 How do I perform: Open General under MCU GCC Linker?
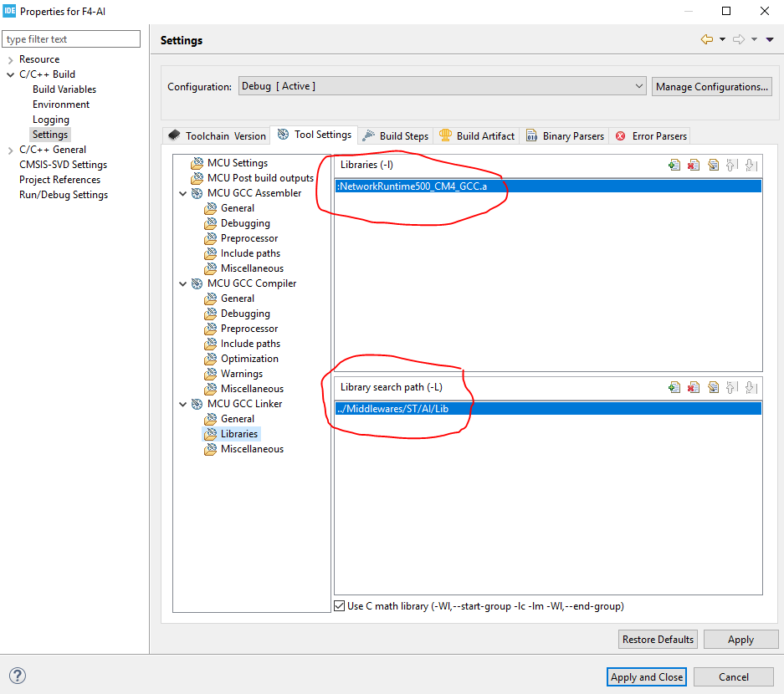pyautogui.click(x=238, y=419)
